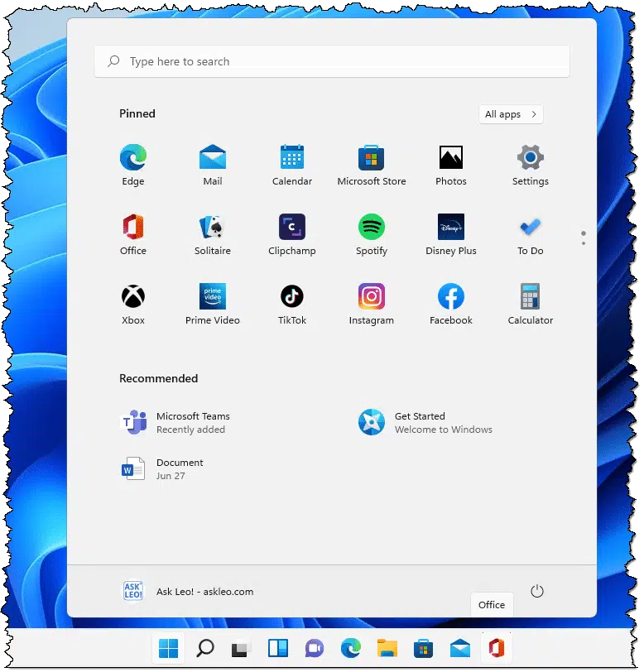This screenshot has height=672, width=644.
Task: Open Task View on taskbar
Action: tap(241, 648)
